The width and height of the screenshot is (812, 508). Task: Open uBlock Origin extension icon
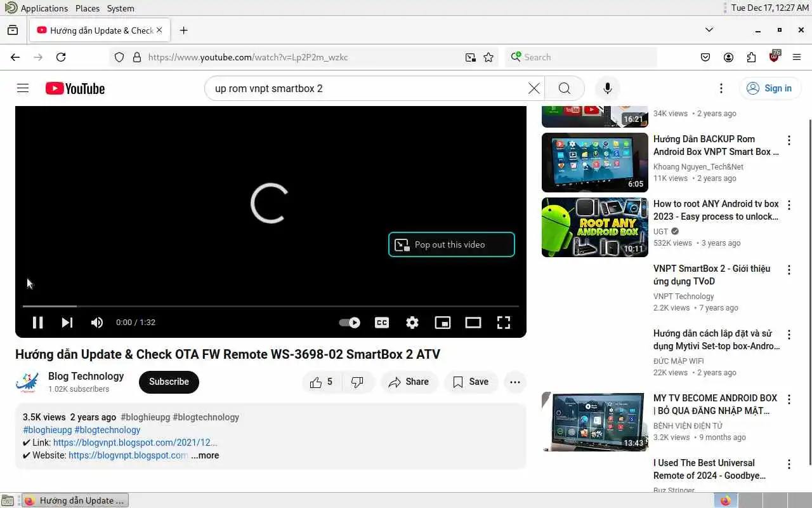[774, 56]
